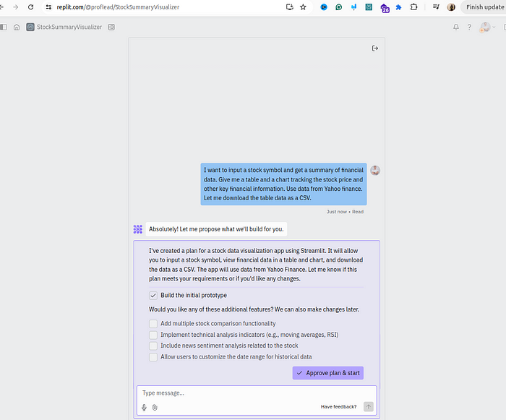Open the blue puzzle piece extension
Image resolution: width=506 pixels, height=420 pixels.
(x=398, y=7)
